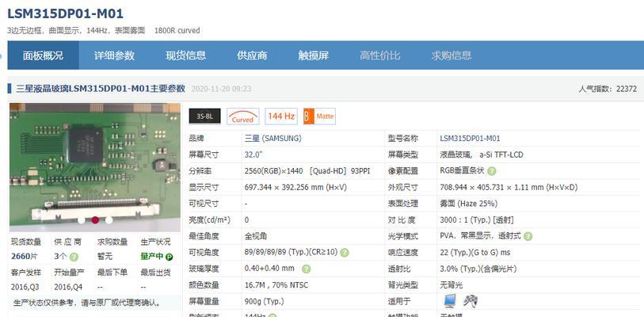644x317 pixels.
Task: Open the 三星 (SAMSUNG) brand link
Action: (272, 139)
